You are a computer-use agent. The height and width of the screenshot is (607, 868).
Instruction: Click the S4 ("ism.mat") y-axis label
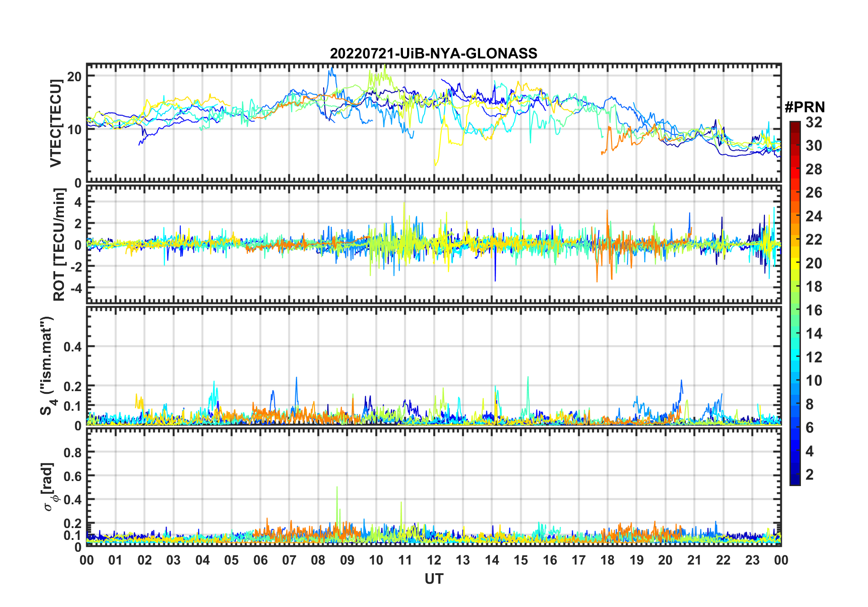[47, 366]
